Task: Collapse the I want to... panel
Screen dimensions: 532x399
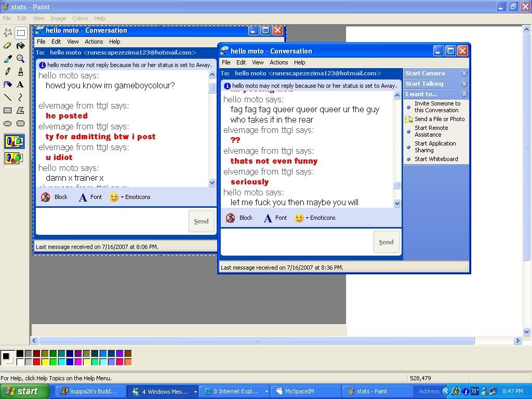Action: point(464,94)
